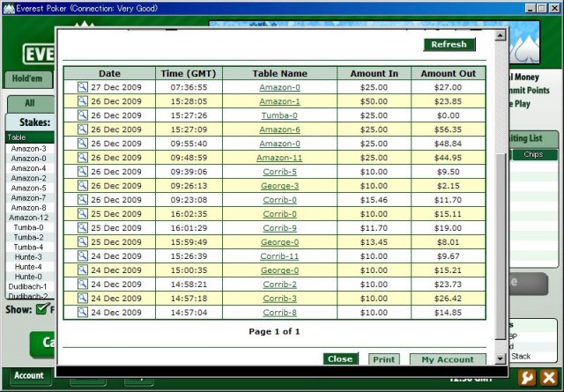Viewport: 564px width, 392px height.
Task: Open details icon for 24 Dec 14:58:21 row
Action: click(x=82, y=284)
